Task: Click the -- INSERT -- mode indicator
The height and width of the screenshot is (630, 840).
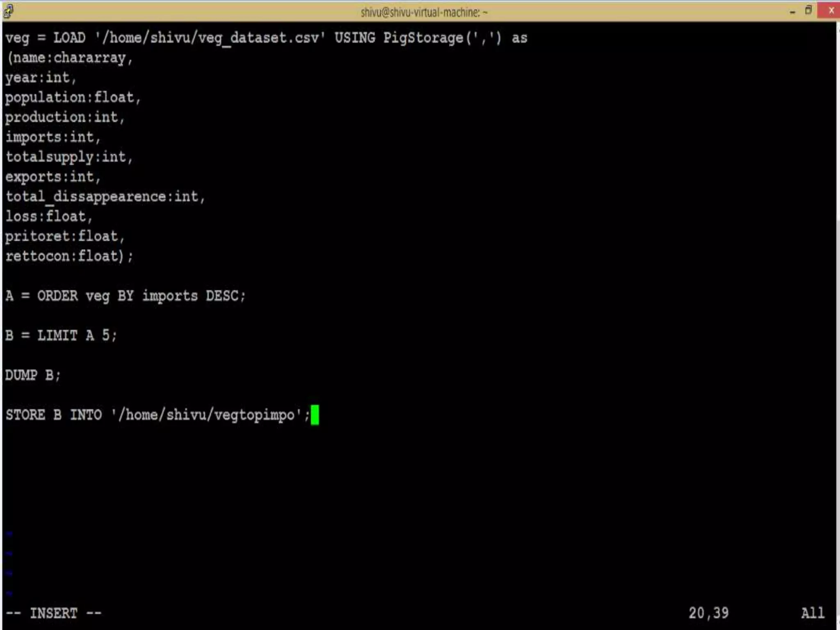Action: pyautogui.click(x=53, y=613)
